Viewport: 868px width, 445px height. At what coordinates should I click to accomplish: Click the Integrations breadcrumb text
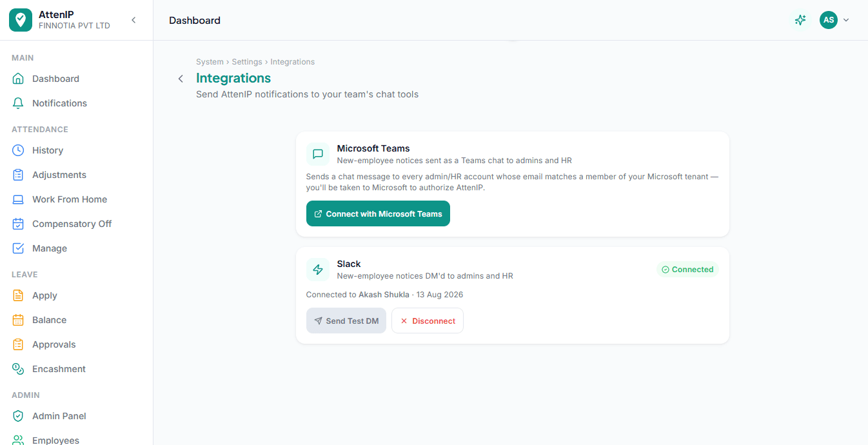coord(293,62)
